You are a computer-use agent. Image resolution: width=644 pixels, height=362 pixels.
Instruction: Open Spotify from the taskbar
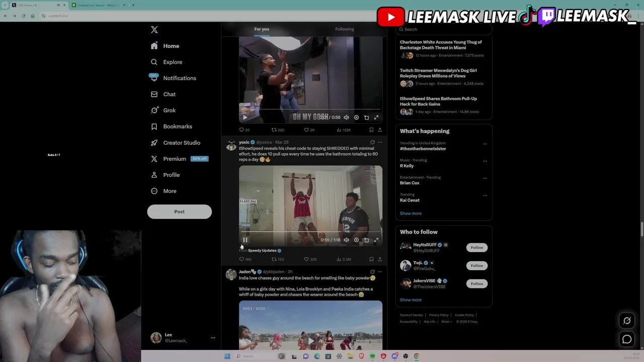[372, 356]
